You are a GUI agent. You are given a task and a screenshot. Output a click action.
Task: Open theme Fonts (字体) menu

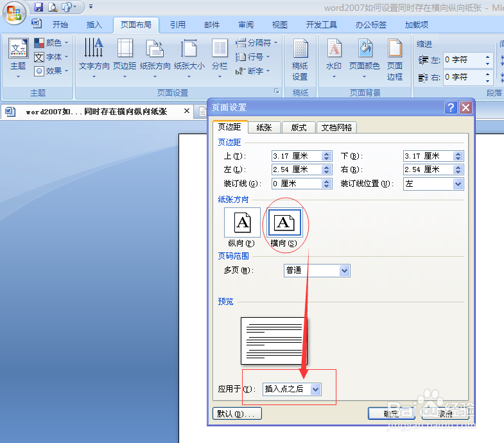coord(51,57)
